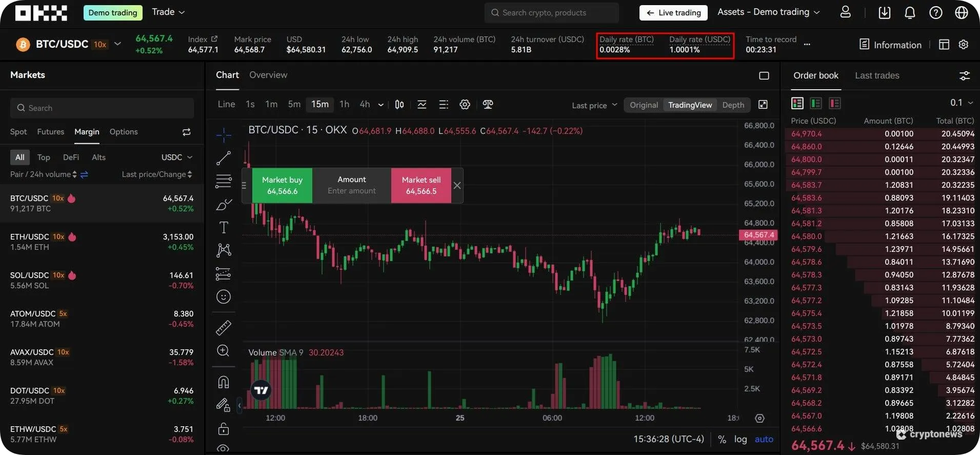Sort by Last price/Change
Screen dimensions: 980x455
pyautogui.click(x=157, y=174)
